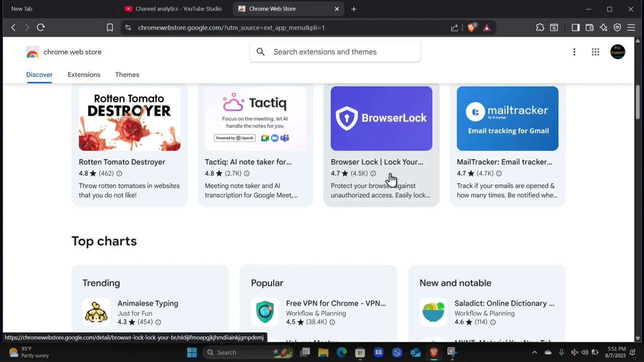Show rating info icon for Animalese Typing

(158, 322)
